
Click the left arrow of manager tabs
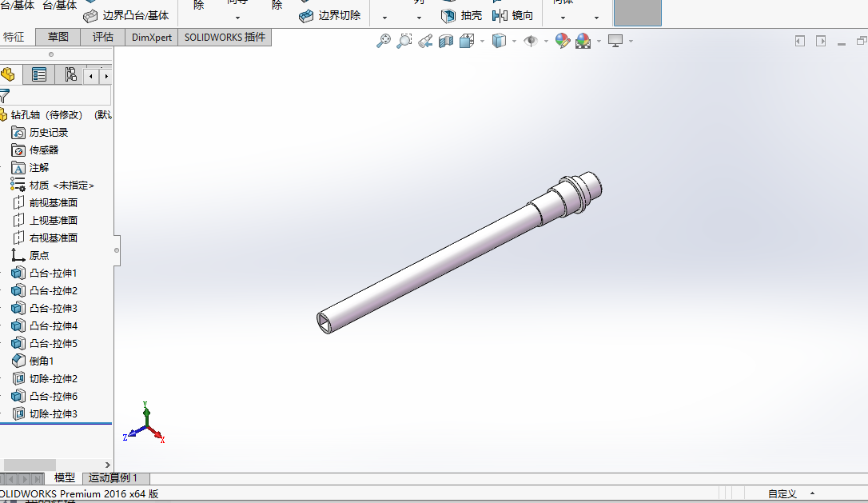click(x=91, y=76)
